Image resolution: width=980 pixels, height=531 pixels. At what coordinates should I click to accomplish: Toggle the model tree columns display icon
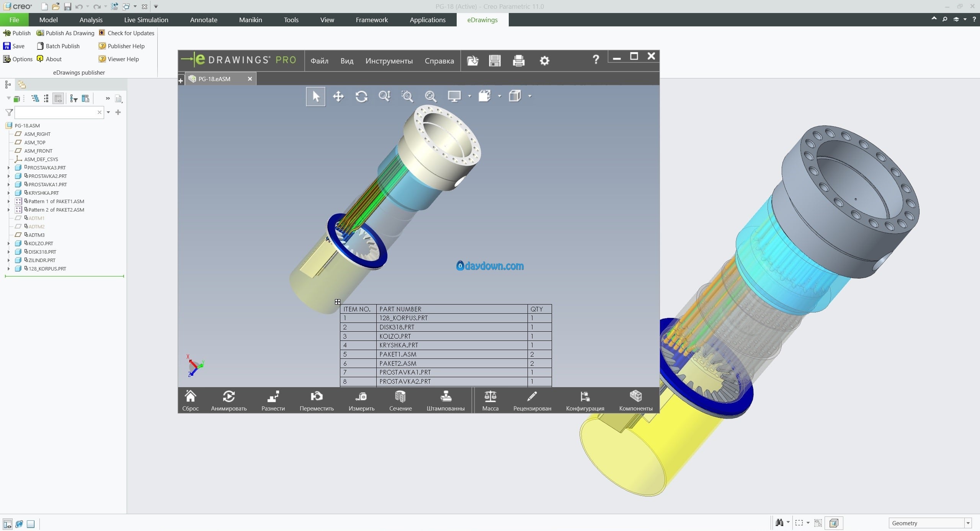[58, 99]
